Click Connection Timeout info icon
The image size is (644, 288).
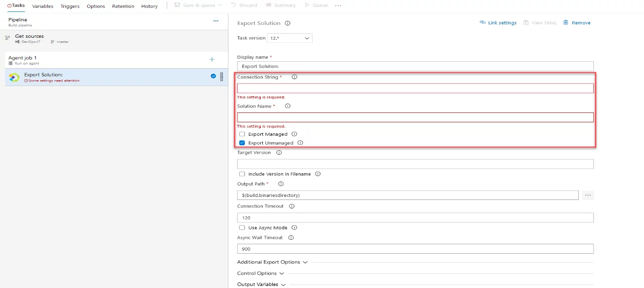(292, 206)
